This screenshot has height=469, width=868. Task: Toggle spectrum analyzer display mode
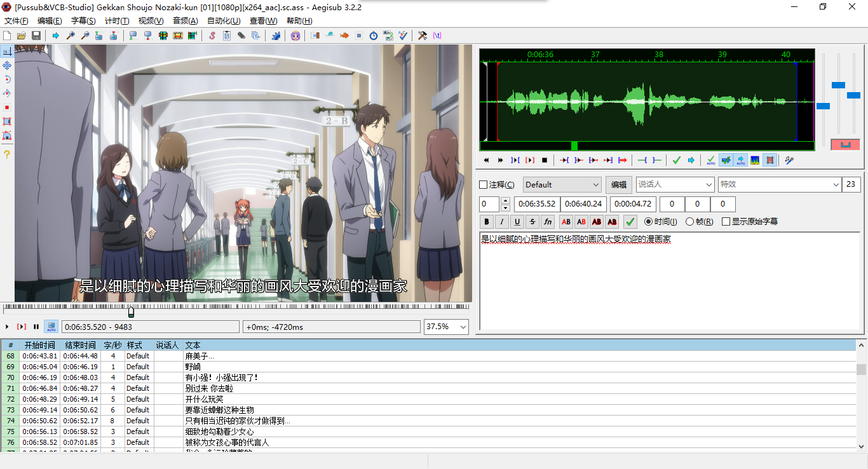coord(755,160)
